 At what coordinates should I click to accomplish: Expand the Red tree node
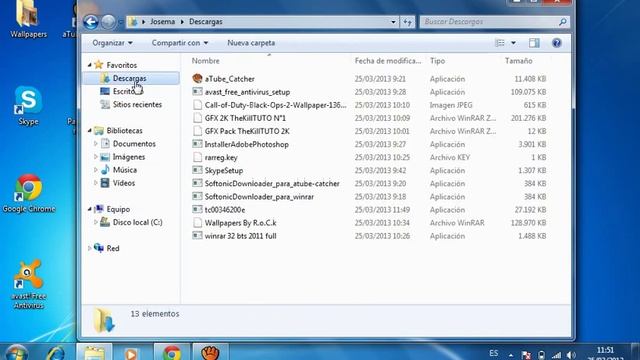[x=90, y=248]
